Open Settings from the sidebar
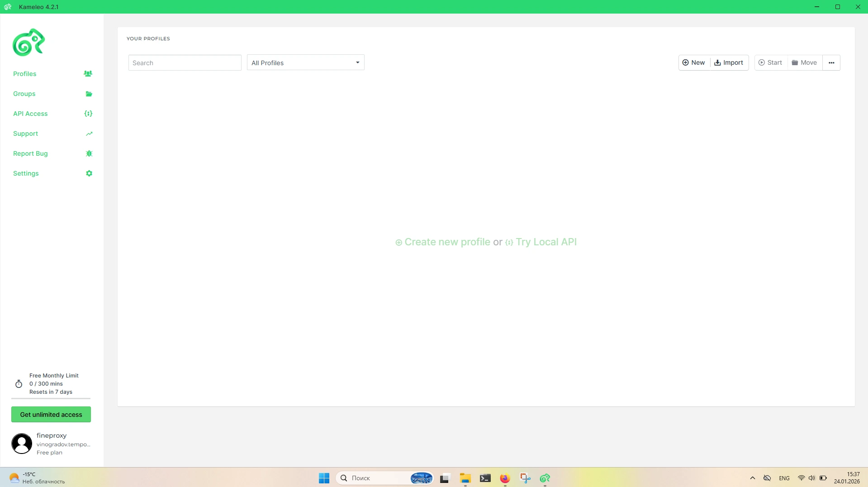Viewport: 868px width, 487px height. pos(26,173)
